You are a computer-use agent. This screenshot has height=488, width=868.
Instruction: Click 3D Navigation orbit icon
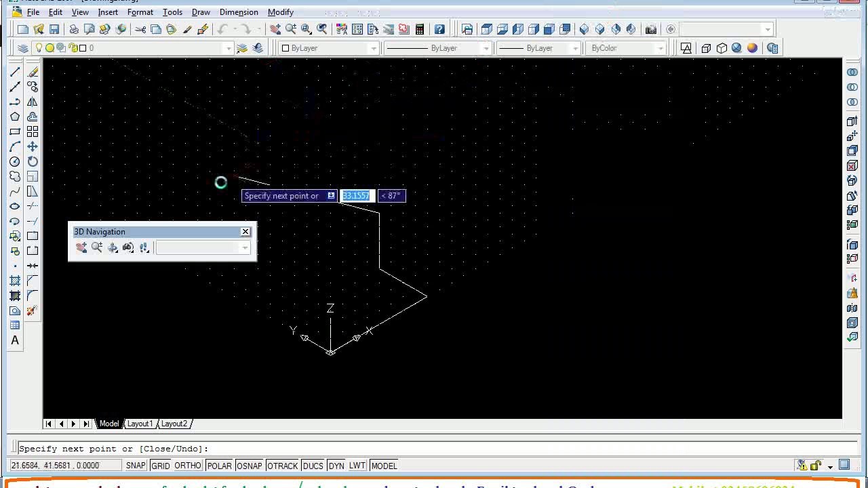tap(113, 248)
